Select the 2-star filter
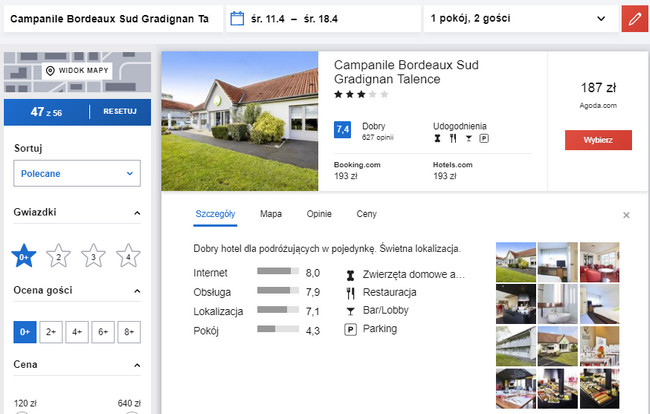650x414 pixels. (58, 256)
